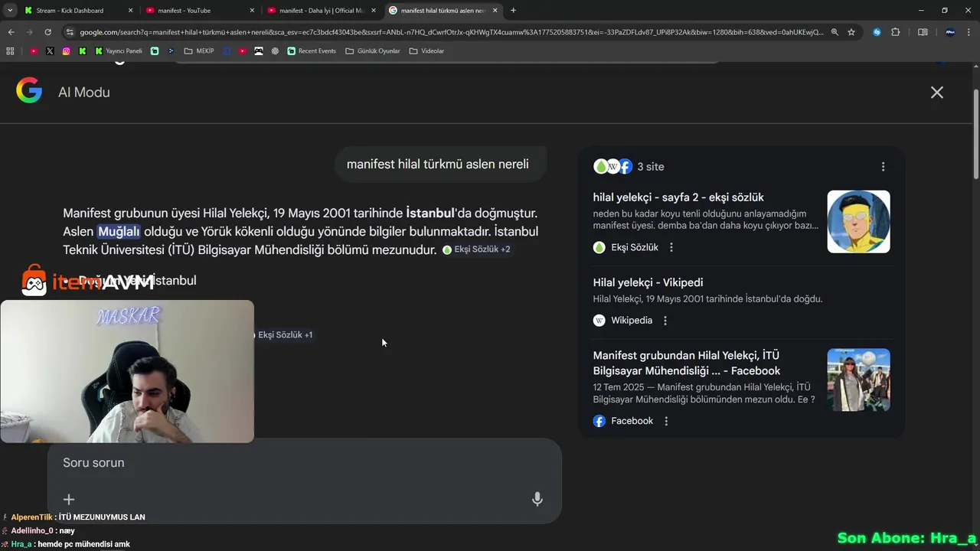Open the Apps grid shortcut in bookmarks bar
The image size is (980, 551).
[10, 51]
